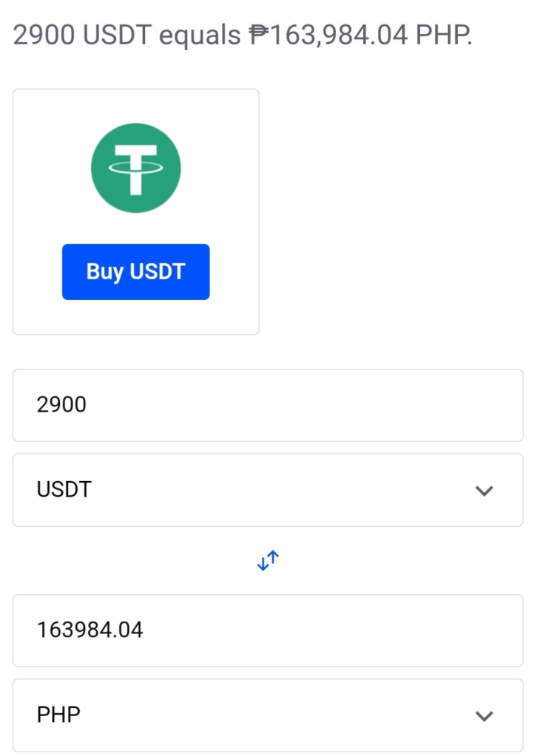The width and height of the screenshot is (537, 756).
Task: Swap currencies with the blue arrows icon
Action: click(x=268, y=560)
